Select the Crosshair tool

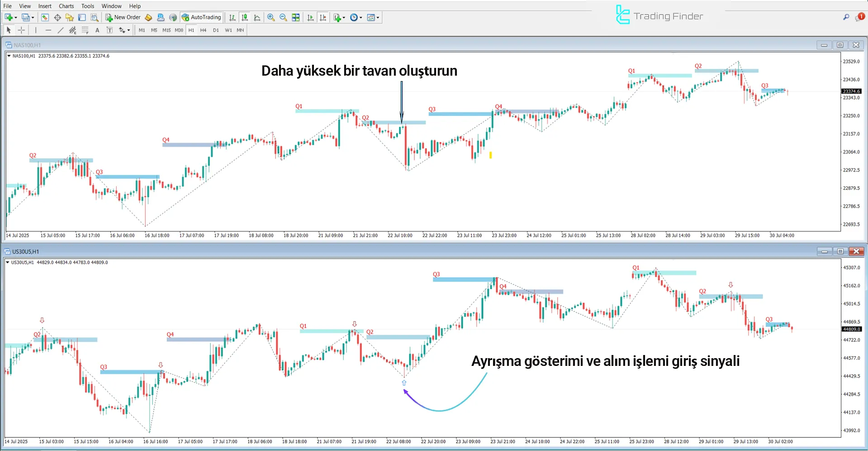pos(21,30)
